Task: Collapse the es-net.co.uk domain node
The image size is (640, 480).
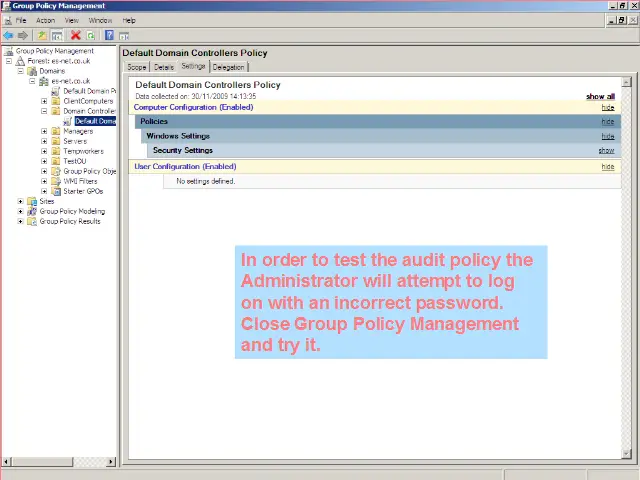Action: 32,81
